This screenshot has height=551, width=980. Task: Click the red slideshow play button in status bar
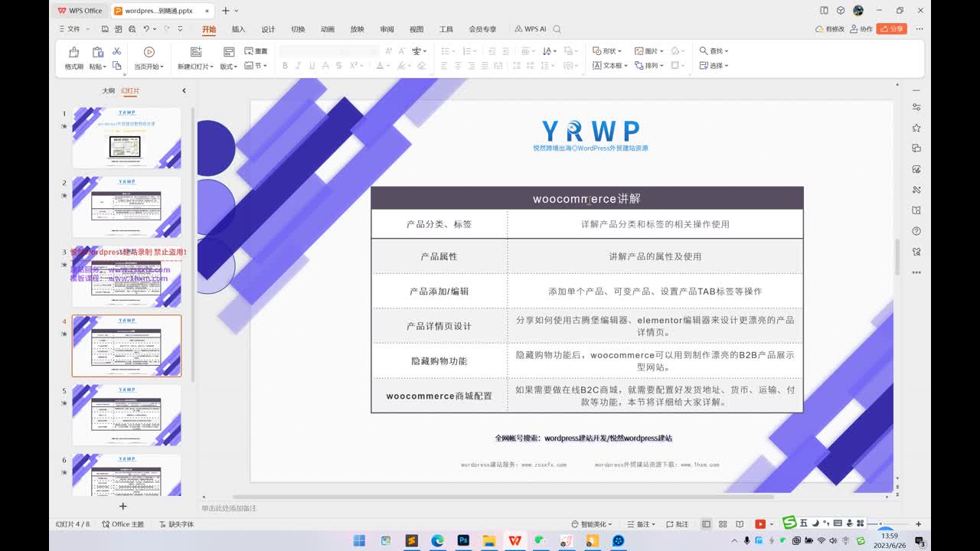tap(759, 524)
